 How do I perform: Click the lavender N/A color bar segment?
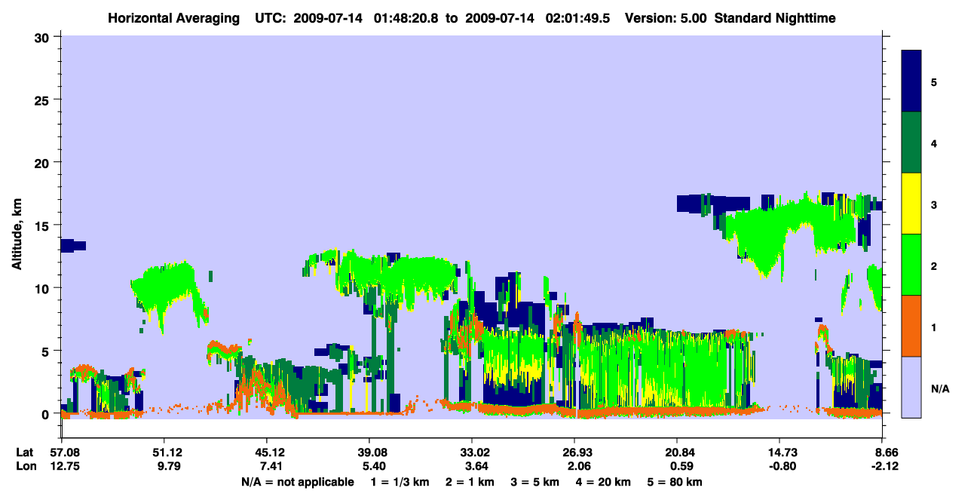(x=911, y=387)
